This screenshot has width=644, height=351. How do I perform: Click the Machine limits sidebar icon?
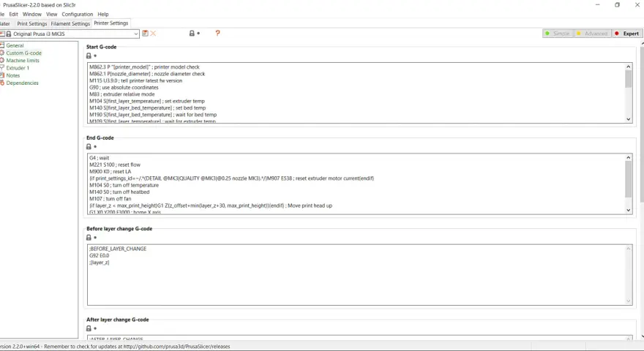pos(2,61)
